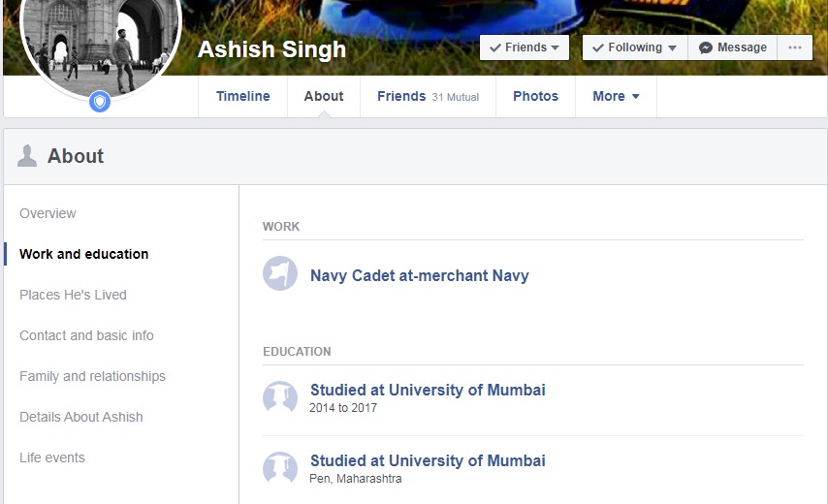Open the Friends tab with 31 mutual

coord(428,96)
